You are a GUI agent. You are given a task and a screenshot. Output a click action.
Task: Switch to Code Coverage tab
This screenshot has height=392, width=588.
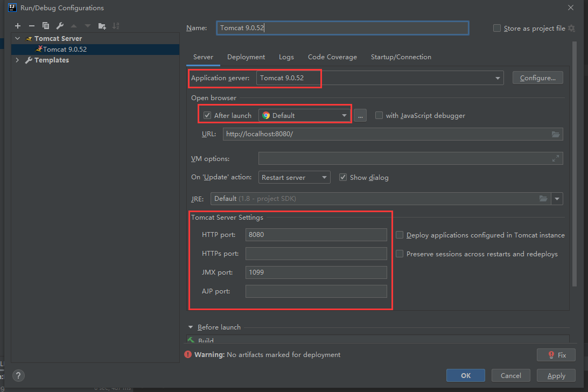pos(332,57)
